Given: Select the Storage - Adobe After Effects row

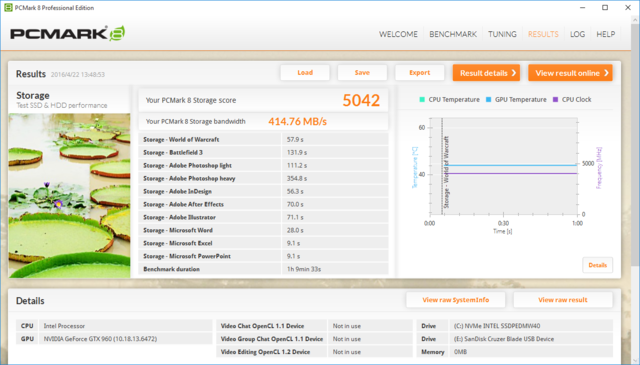Looking at the screenshot, I should (263, 205).
